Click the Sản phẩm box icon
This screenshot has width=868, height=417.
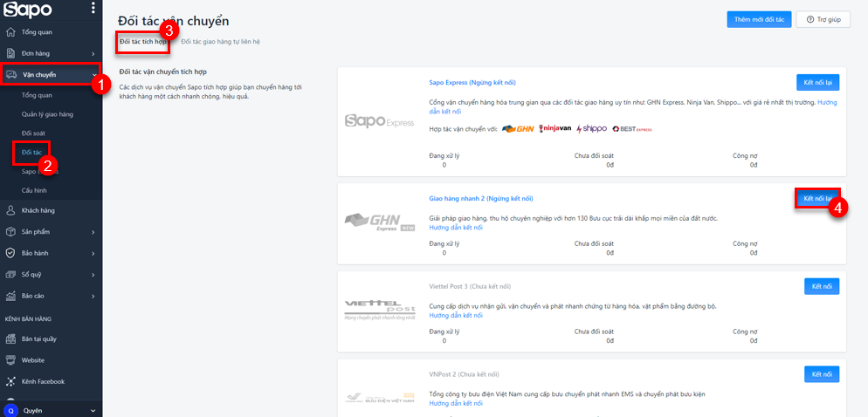(x=10, y=232)
